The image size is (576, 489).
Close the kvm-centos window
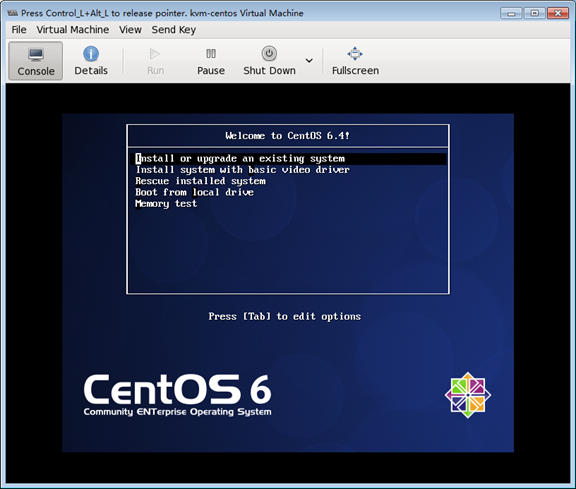pos(558,13)
